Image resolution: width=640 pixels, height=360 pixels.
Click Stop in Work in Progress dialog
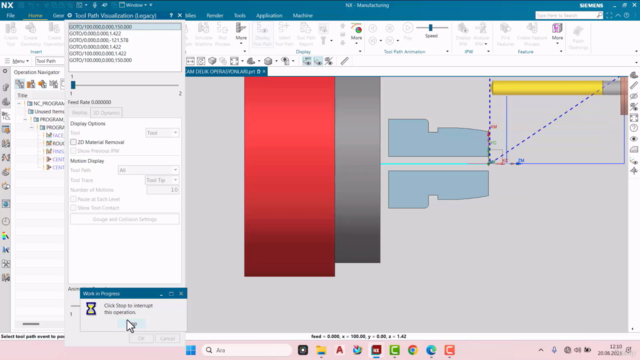131,324
